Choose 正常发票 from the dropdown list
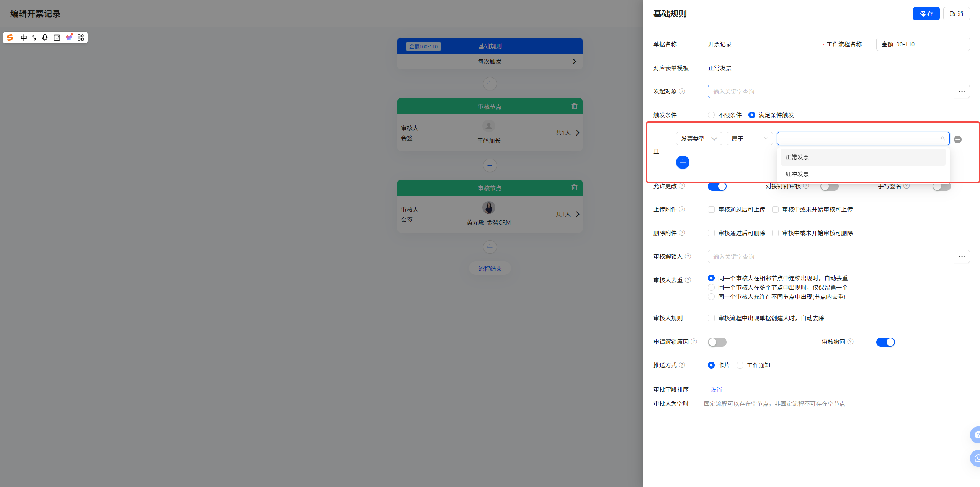 click(x=797, y=157)
